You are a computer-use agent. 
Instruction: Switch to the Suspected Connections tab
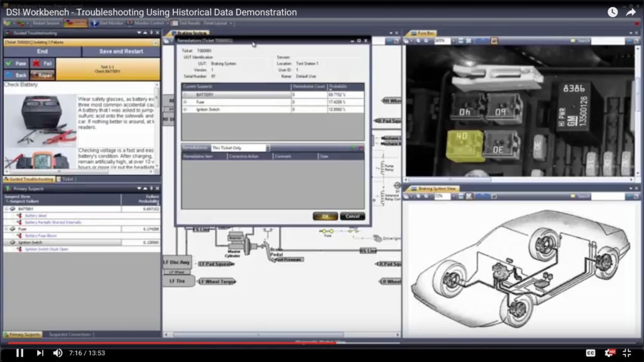pyautogui.click(x=70, y=334)
